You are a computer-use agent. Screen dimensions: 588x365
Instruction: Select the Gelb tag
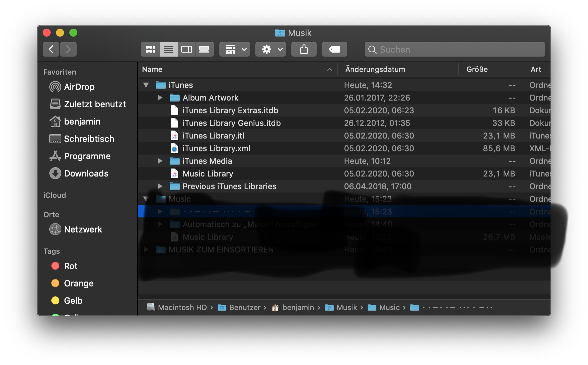66,301
